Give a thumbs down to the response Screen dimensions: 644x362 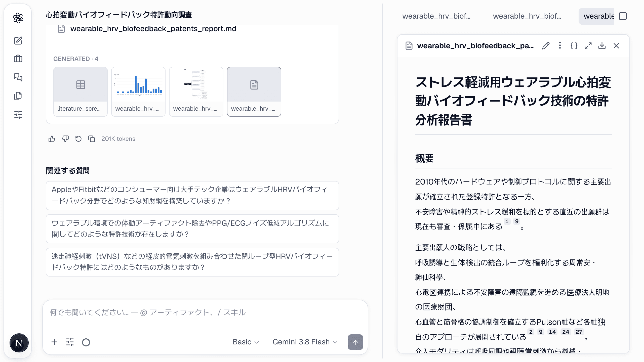(x=65, y=139)
